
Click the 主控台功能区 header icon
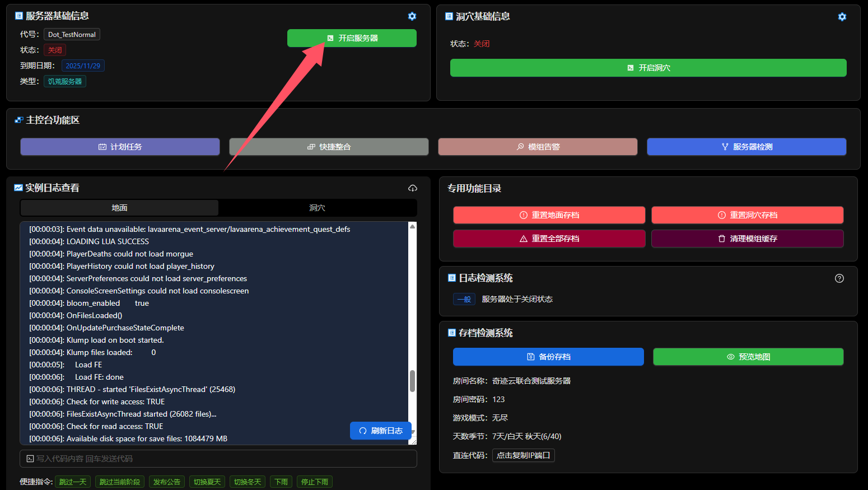pyautogui.click(x=19, y=120)
